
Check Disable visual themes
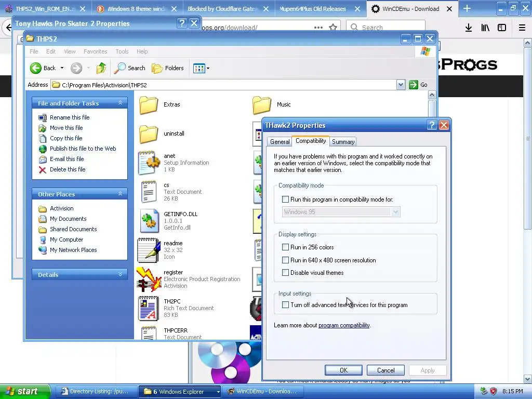point(285,273)
